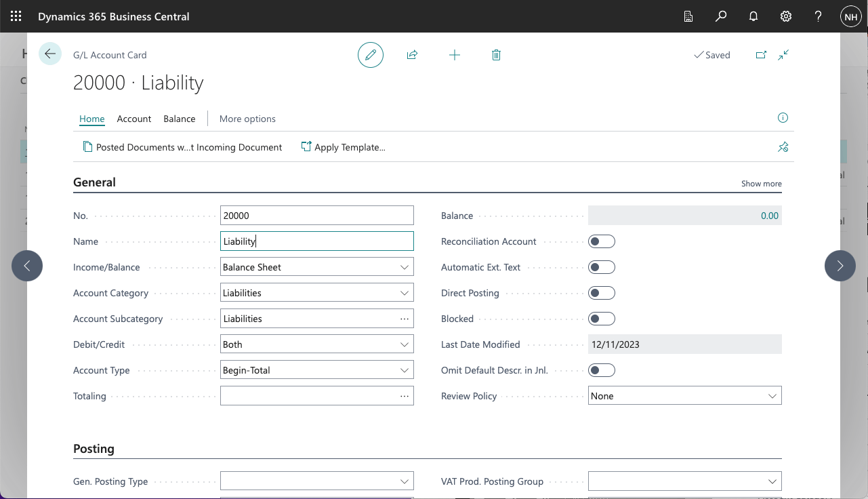This screenshot has height=499, width=868.
Task: Expand the Review Policy dropdown
Action: 684,396
